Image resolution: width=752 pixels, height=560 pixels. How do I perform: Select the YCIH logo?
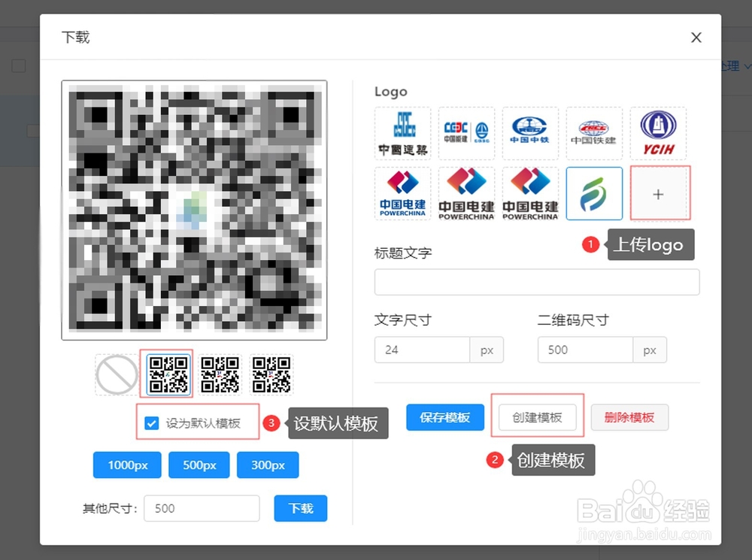[659, 133]
